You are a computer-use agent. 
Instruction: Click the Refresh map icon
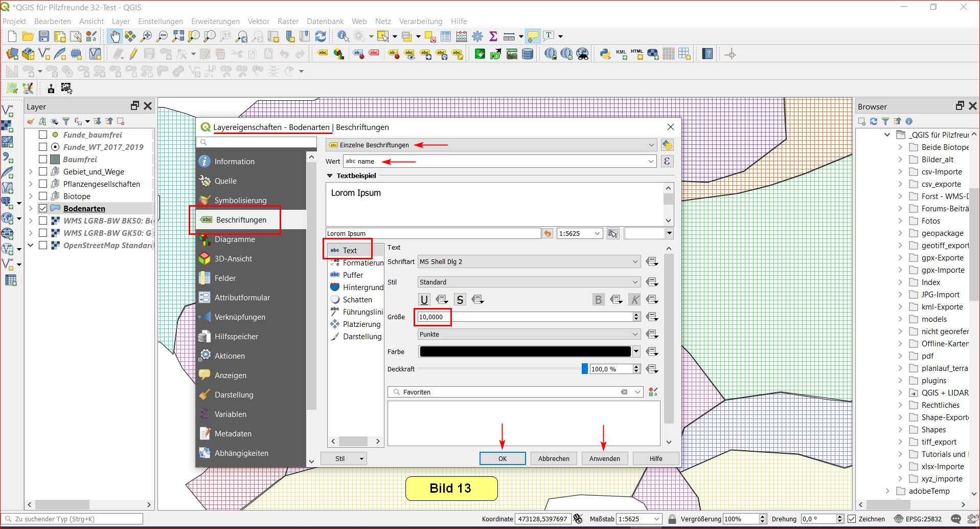click(x=321, y=36)
